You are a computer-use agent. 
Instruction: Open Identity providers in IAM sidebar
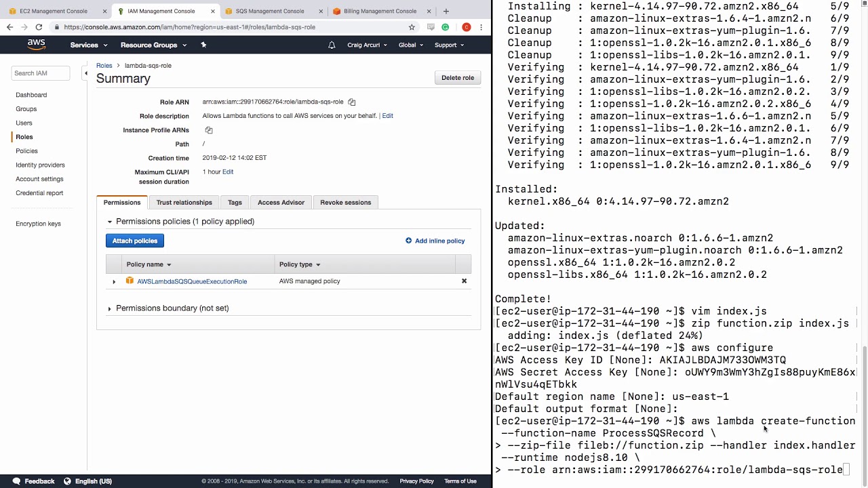tap(40, 165)
